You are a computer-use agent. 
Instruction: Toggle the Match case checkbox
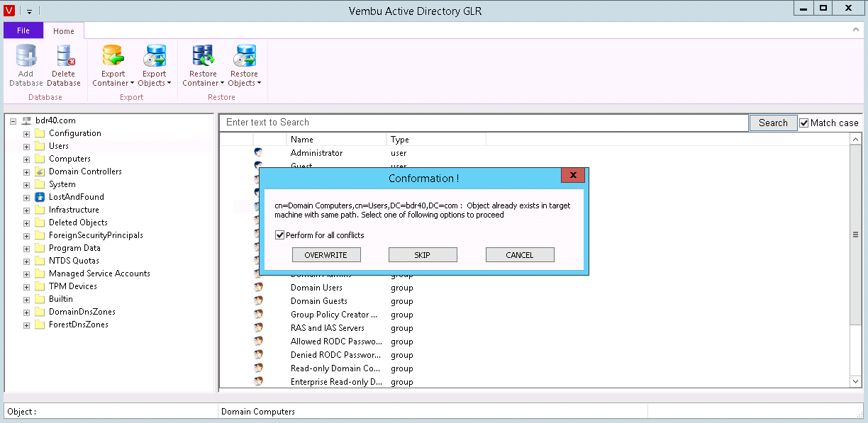tap(804, 123)
